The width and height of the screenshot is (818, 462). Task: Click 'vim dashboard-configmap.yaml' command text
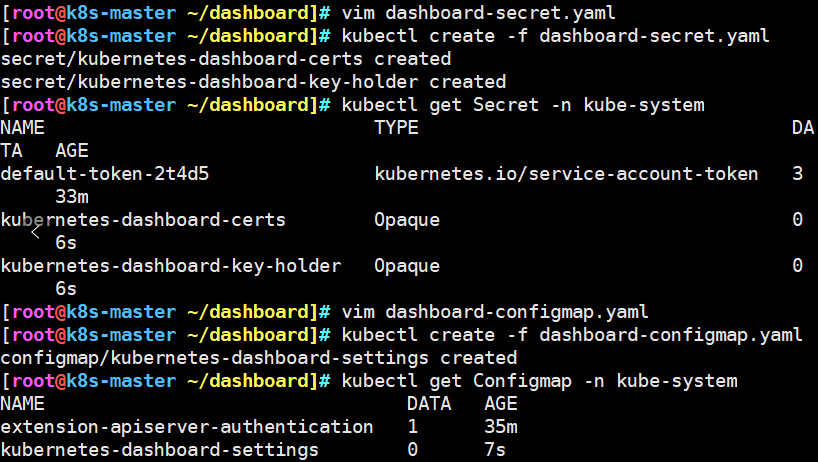(x=495, y=311)
